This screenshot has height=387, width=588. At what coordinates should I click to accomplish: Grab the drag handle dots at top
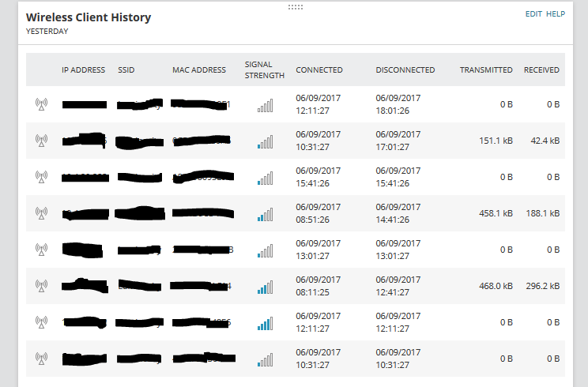click(x=296, y=7)
